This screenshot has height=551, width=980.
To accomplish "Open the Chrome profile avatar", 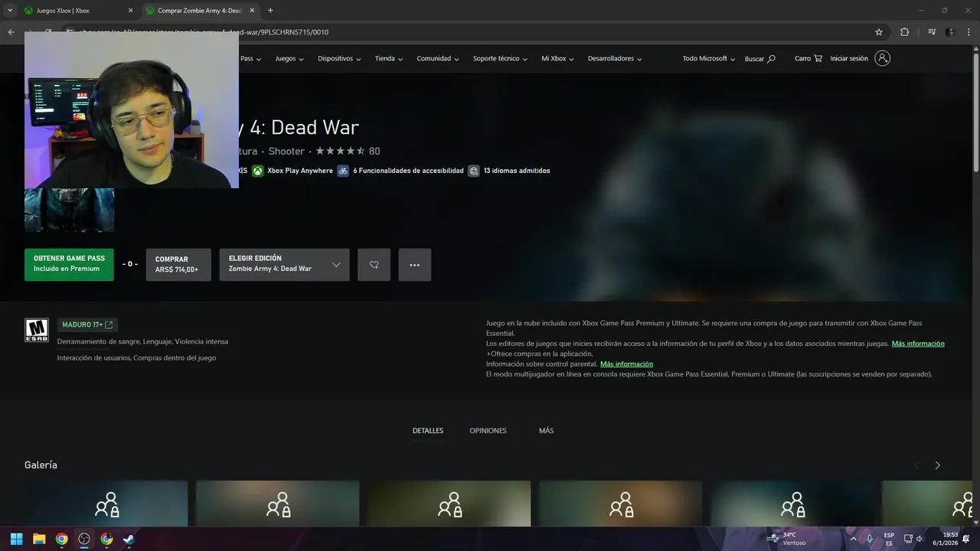I will click(x=950, y=32).
